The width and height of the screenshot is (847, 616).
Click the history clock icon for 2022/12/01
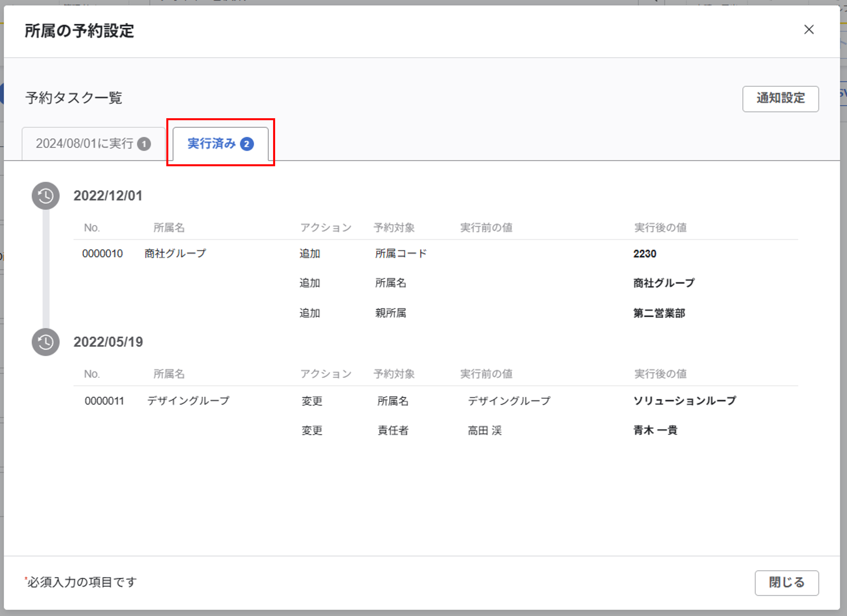tap(46, 196)
